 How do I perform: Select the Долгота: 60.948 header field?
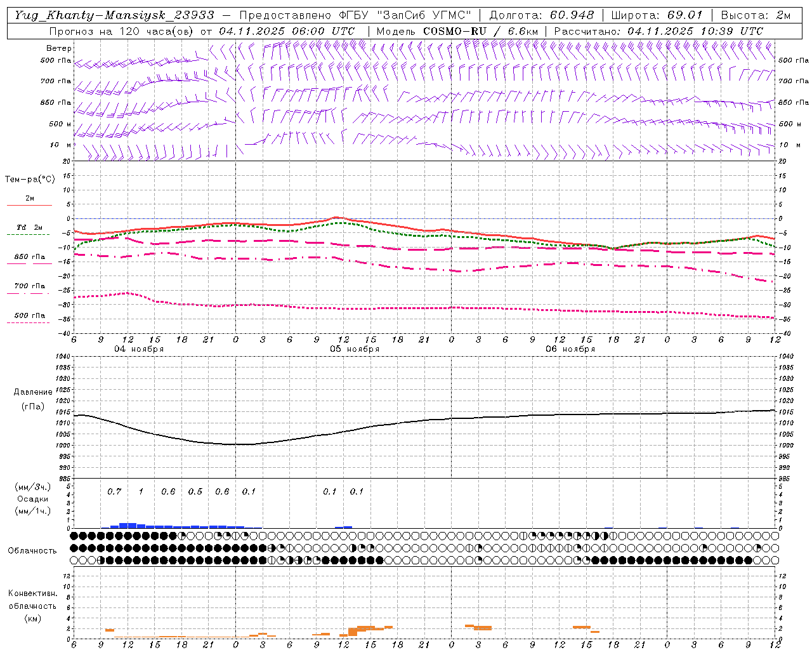point(542,15)
